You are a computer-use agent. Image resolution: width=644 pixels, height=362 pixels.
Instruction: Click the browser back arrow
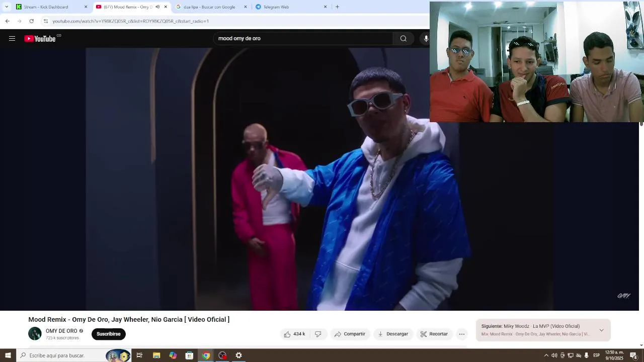[x=7, y=21]
